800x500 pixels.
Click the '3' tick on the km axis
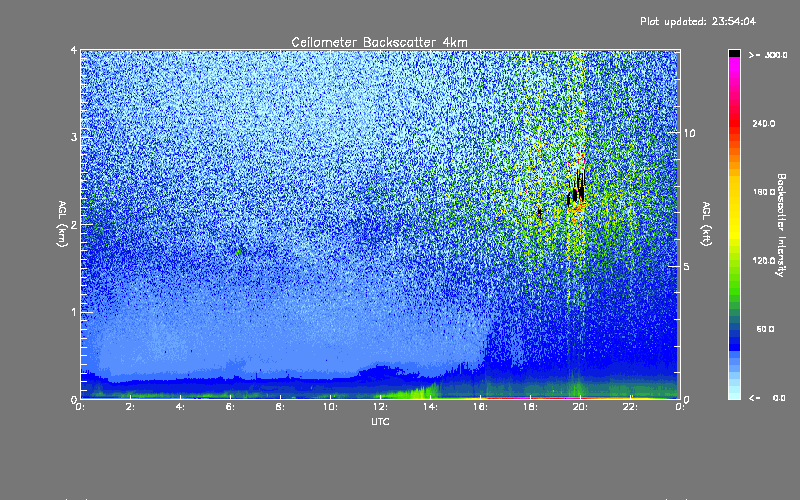click(74, 137)
